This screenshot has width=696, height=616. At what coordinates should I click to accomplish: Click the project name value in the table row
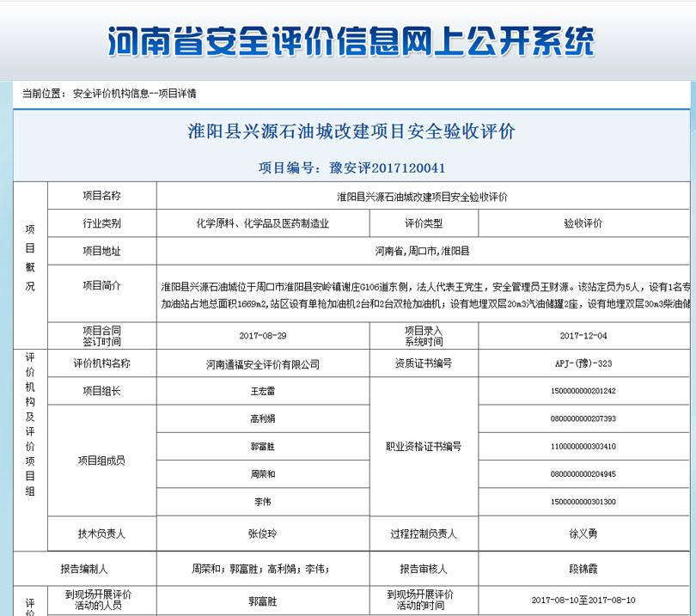point(422,197)
